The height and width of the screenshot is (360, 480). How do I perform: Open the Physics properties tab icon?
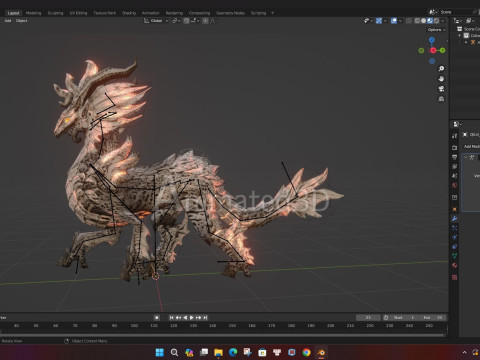tap(454, 237)
